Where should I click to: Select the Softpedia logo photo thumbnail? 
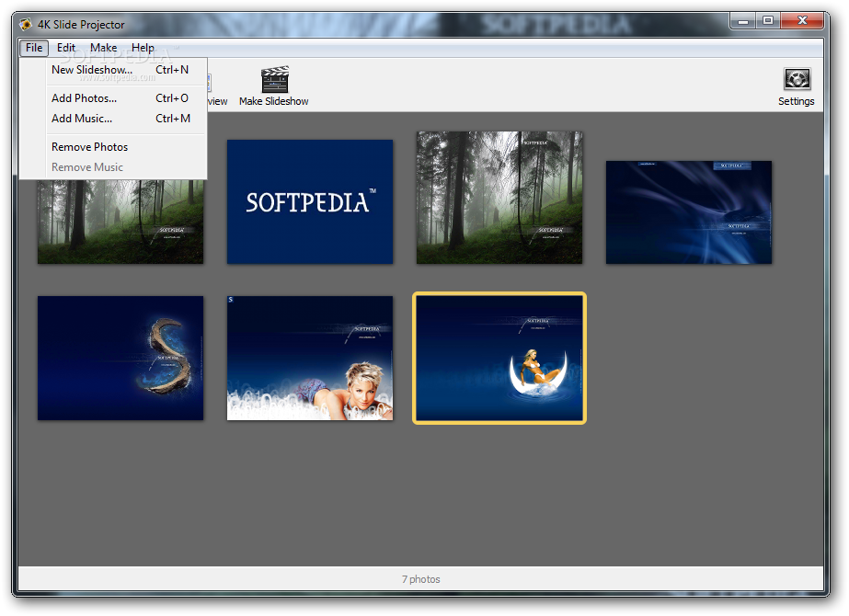pyautogui.click(x=310, y=202)
